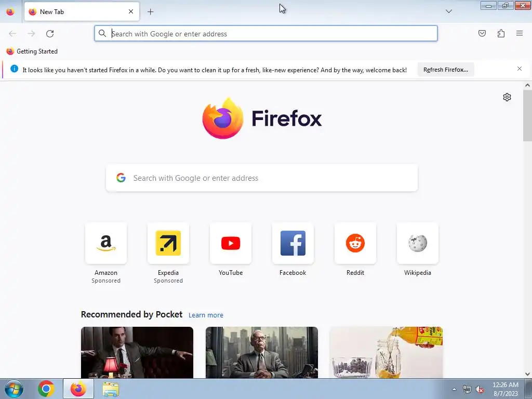Open Pocket story with elderly man

click(x=262, y=352)
